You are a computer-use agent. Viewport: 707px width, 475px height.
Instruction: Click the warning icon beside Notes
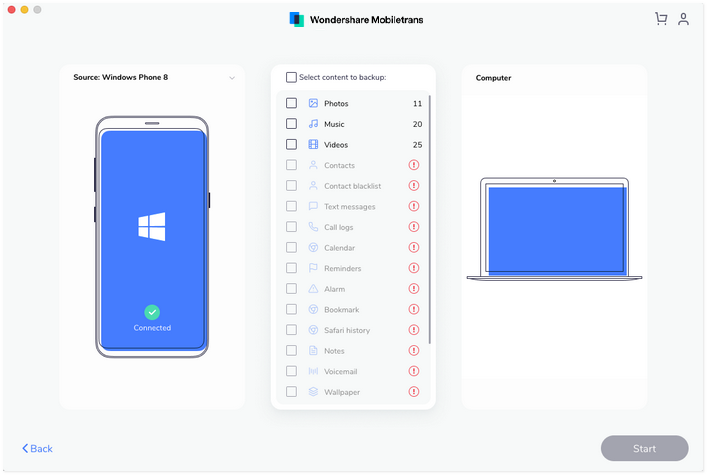(413, 350)
